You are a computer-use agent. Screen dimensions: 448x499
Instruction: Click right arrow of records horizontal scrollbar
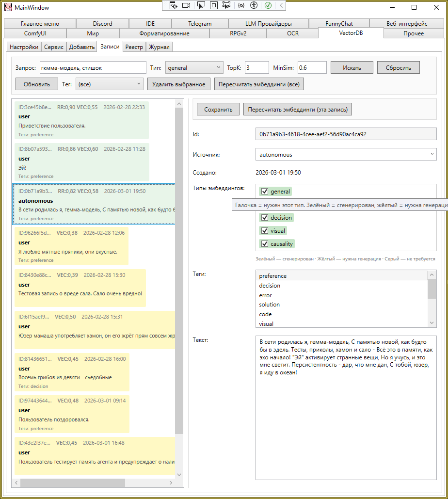(x=171, y=483)
